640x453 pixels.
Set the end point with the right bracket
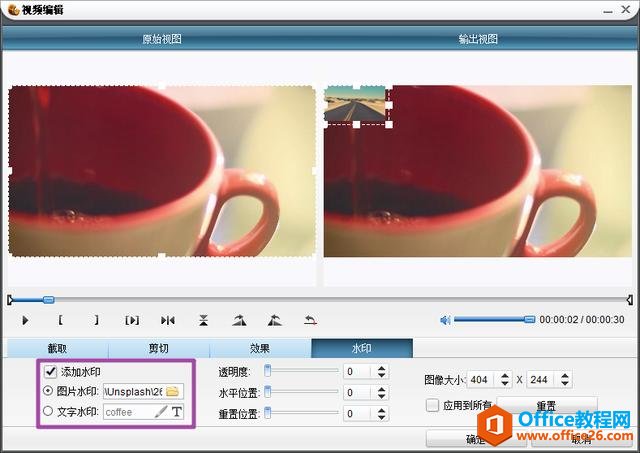(96, 320)
